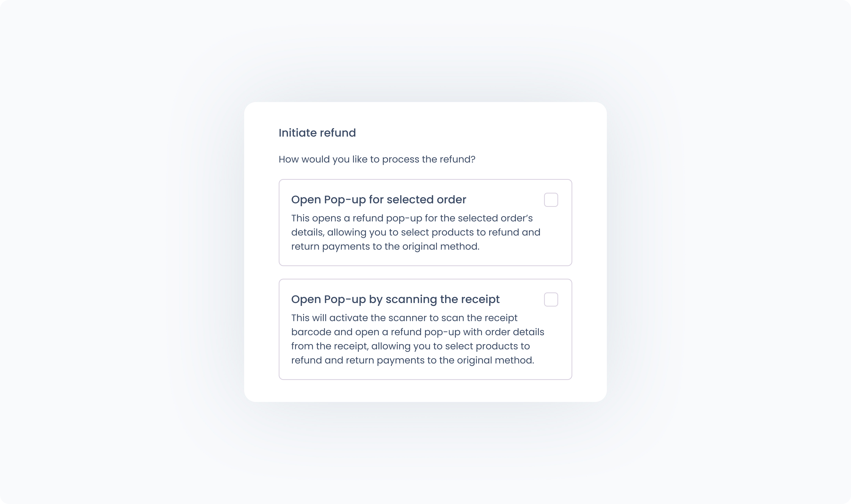This screenshot has height=504, width=851.
Task: Click the 'Open Pop-up for selected order' title
Action: 378,200
